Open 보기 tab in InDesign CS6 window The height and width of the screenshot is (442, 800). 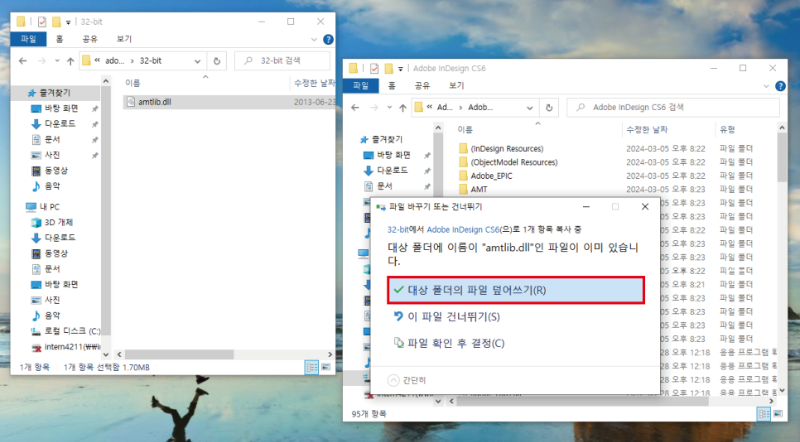pos(456,86)
